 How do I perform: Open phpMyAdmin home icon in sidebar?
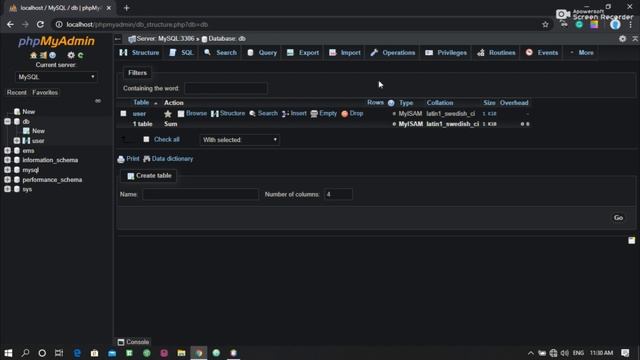pyautogui.click(x=33, y=55)
